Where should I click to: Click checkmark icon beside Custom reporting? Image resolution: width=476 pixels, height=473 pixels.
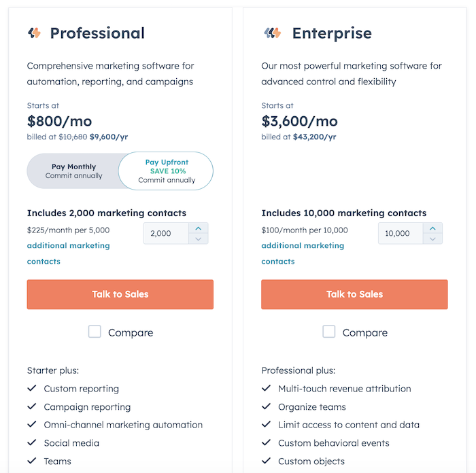pyautogui.click(x=31, y=389)
